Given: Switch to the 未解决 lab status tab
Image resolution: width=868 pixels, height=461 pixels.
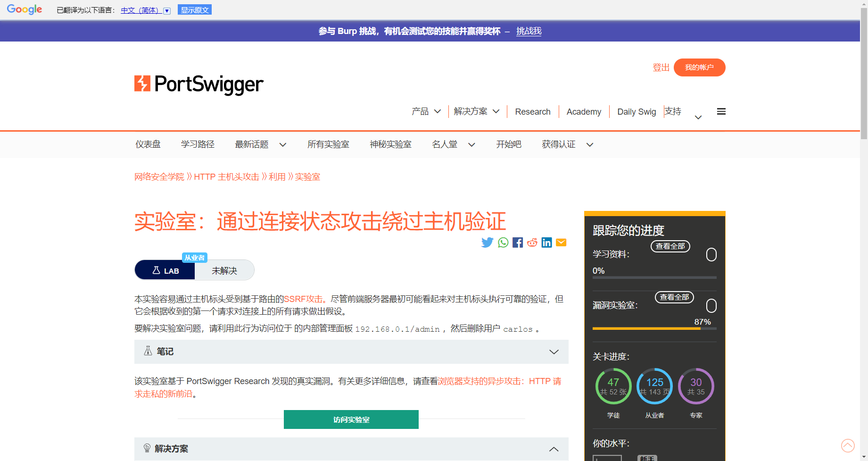Looking at the screenshot, I should tap(224, 270).
